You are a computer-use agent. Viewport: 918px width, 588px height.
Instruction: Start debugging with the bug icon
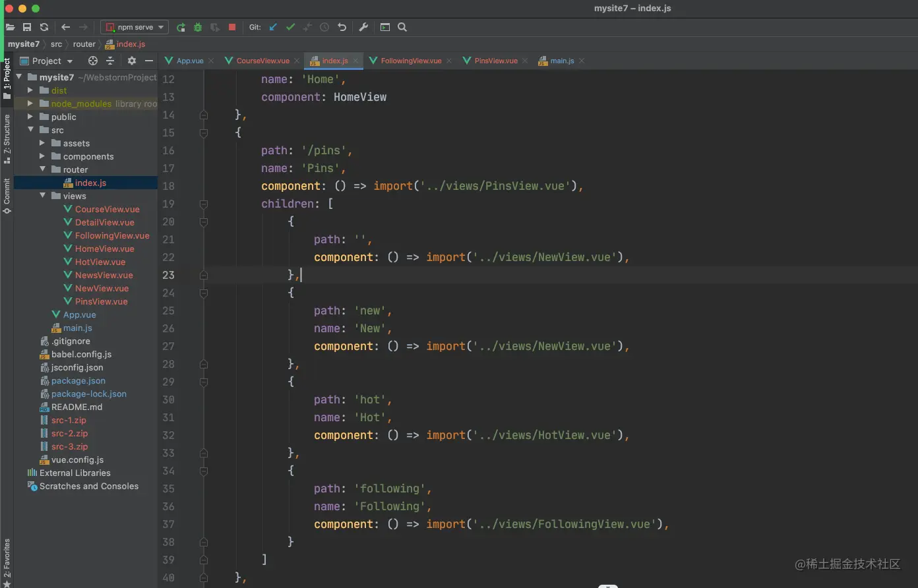pos(198,27)
